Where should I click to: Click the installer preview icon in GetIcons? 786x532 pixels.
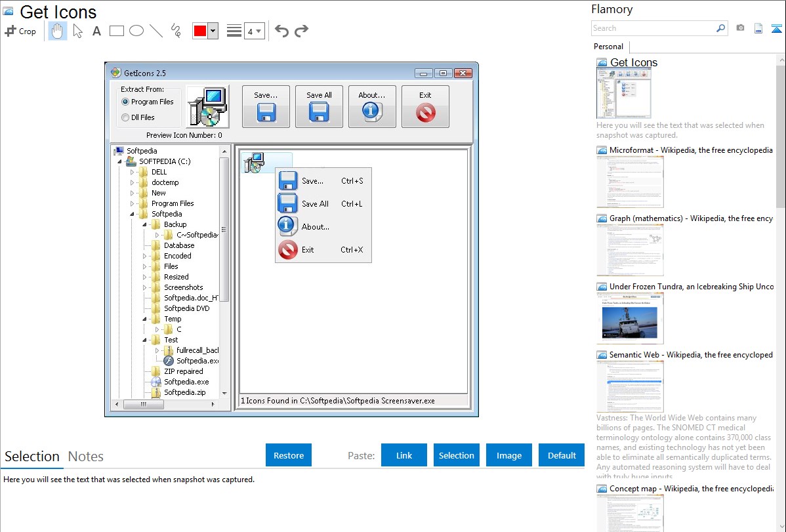click(207, 107)
